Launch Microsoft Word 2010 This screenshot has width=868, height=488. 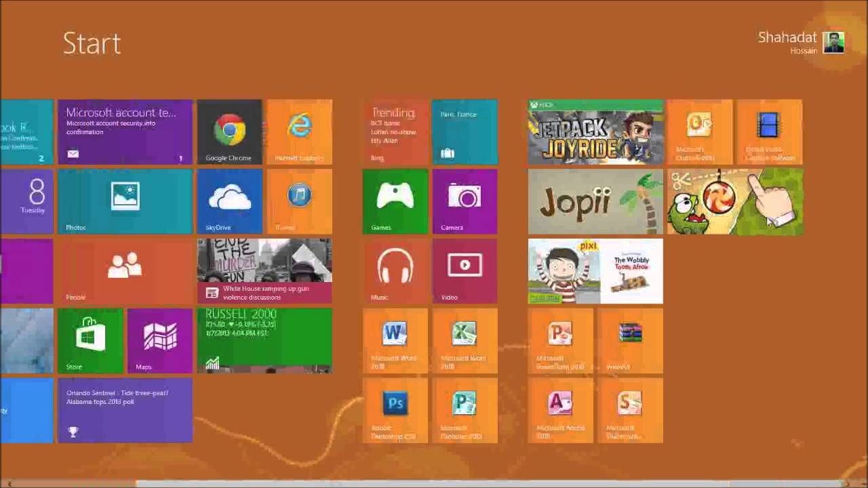395,342
